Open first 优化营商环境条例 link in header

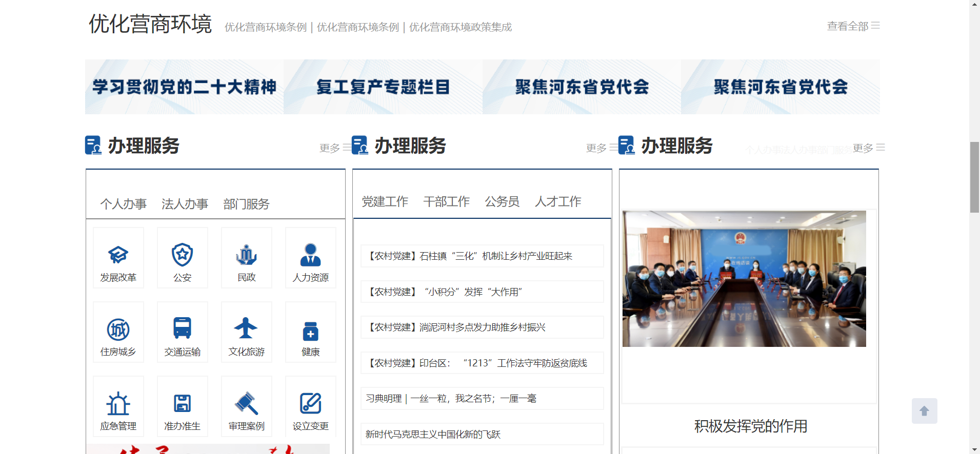(266, 27)
